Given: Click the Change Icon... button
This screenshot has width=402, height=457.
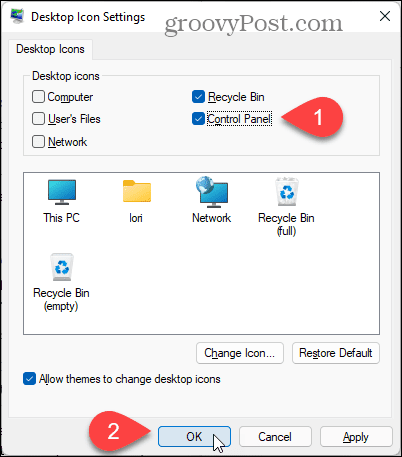Looking at the screenshot, I should (240, 353).
